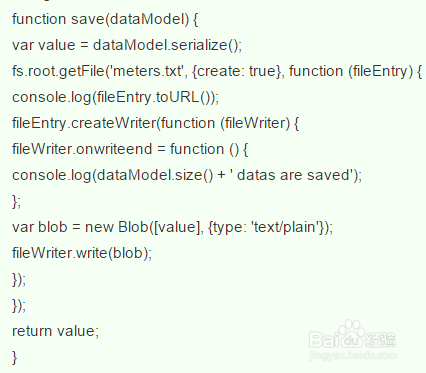This screenshot has height=373, width=426.
Task: Click the 'return value;' statement
Action: 56,331
